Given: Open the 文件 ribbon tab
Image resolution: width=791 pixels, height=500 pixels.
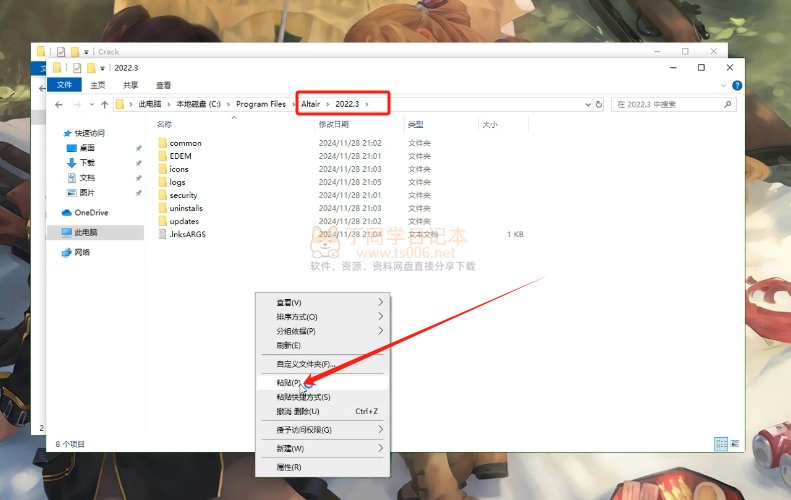Looking at the screenshot, I should click(x=64, y=85).
